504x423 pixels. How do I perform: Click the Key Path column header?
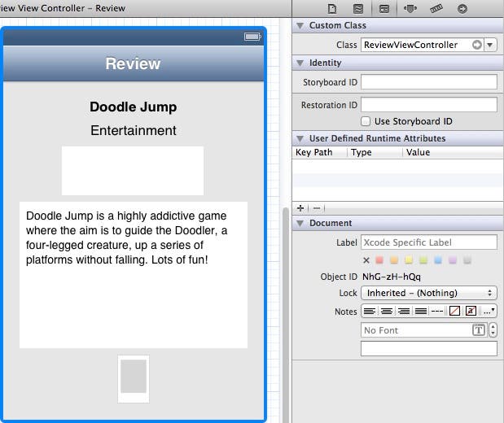(314, 152)
